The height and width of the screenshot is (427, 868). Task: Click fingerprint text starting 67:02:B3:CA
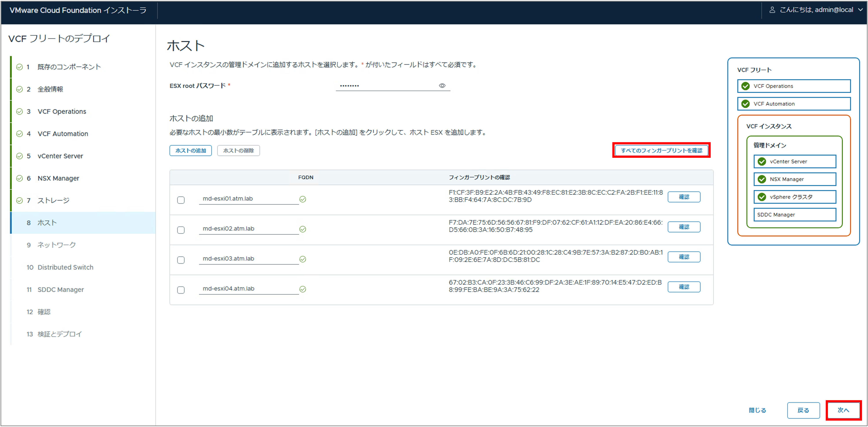[555, 286]
